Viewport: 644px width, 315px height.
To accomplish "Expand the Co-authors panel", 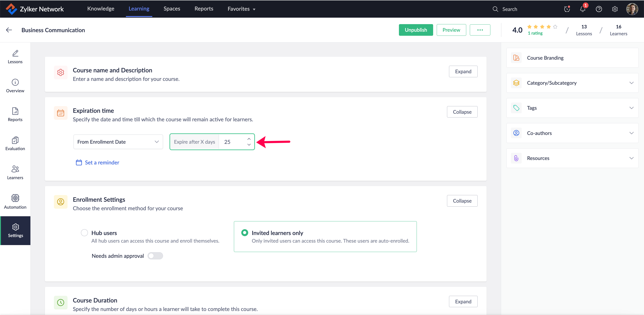I will pyautogui.click(x=572, y=133).
